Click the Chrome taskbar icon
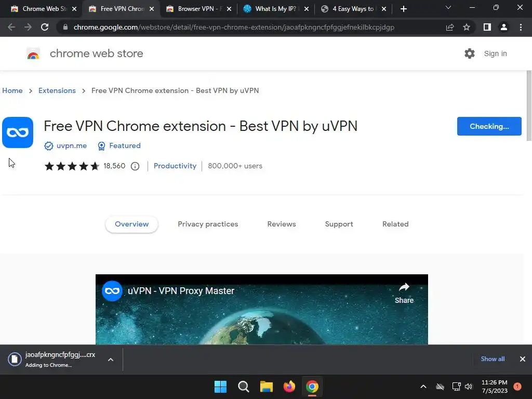The width and height of the screenshot is (532, 399). pos(312,387)
